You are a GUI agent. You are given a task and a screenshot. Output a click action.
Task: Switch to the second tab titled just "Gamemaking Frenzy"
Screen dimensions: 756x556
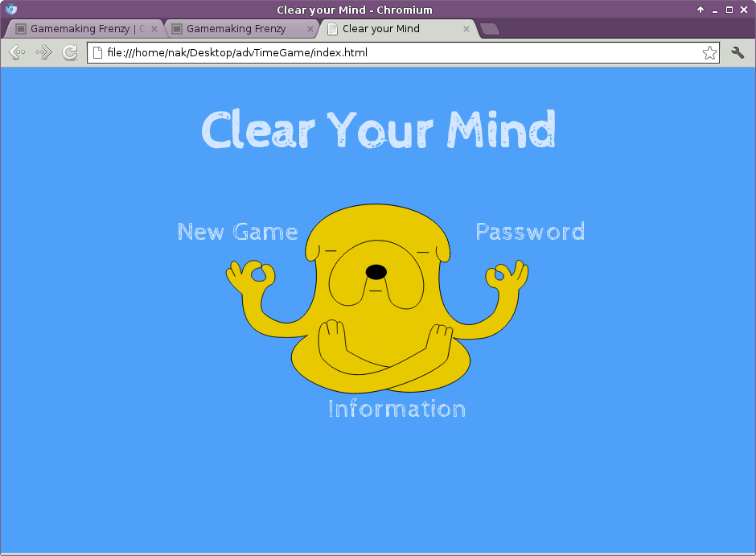pos(236,29)
